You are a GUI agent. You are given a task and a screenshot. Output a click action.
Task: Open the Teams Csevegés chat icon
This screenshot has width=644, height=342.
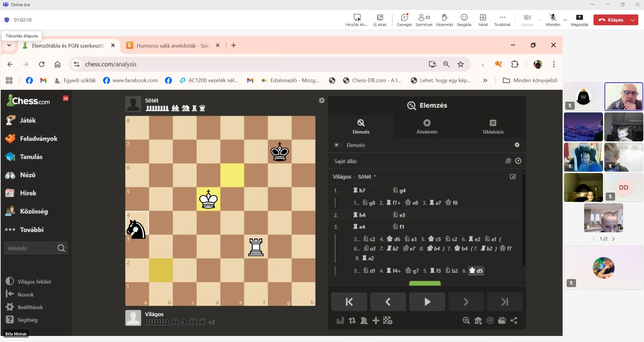pos(404,20)
